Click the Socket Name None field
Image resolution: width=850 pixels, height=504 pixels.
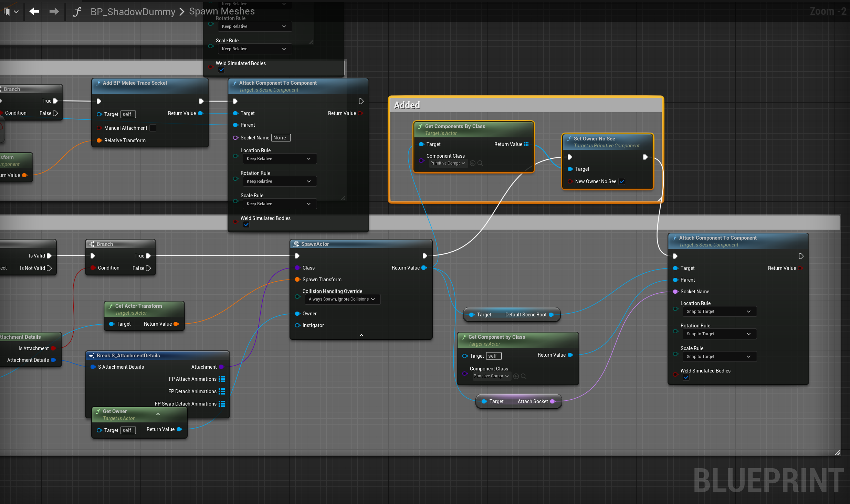281,138
